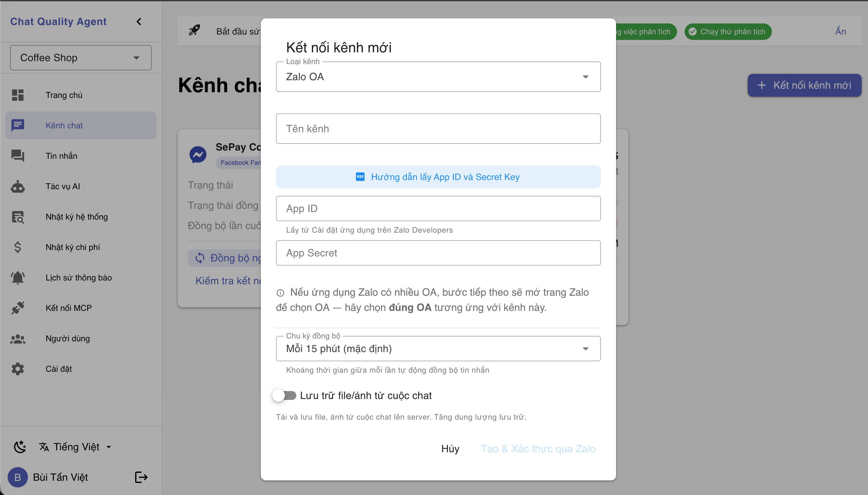Click the Kết nối MCP plug icon

coord(17,308)
